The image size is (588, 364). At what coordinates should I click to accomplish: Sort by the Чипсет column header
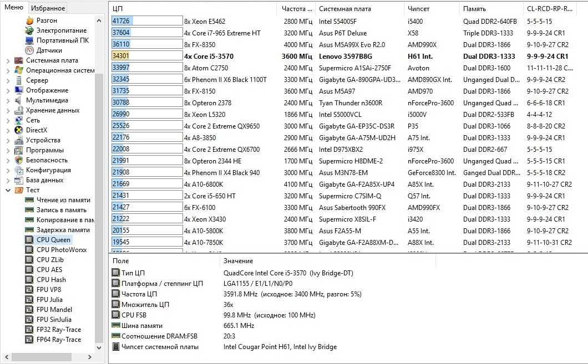(x=431, y=9)
